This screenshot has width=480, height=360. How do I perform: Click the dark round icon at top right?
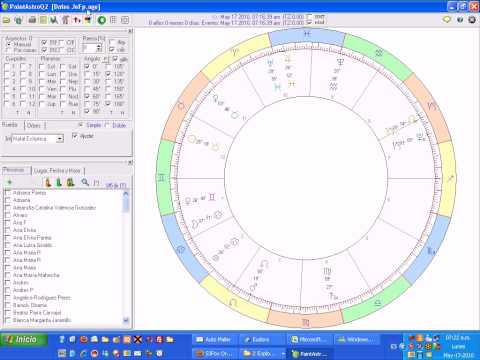[472, 20]
